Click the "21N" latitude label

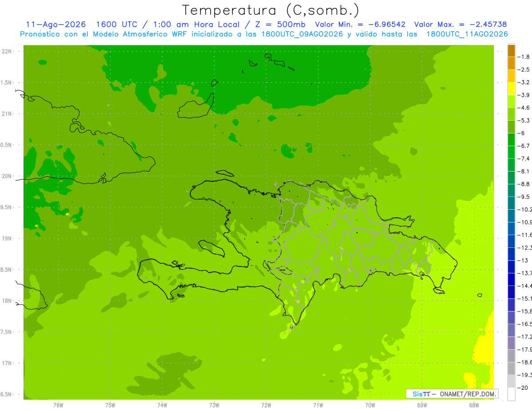(x=7, y=114)
